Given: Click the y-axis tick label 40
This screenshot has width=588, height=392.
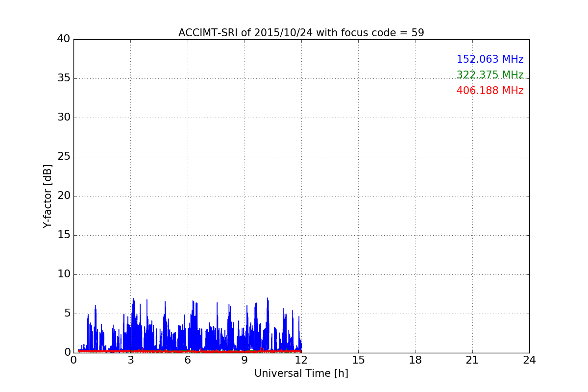Looking at the screenshot, I should (x=64, y=39).
